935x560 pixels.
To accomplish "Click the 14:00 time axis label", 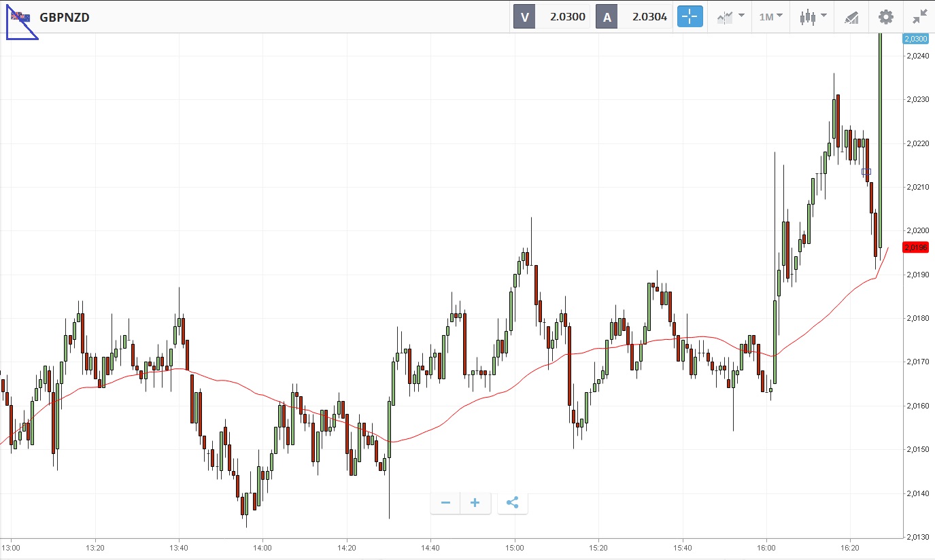I will 262,547.
